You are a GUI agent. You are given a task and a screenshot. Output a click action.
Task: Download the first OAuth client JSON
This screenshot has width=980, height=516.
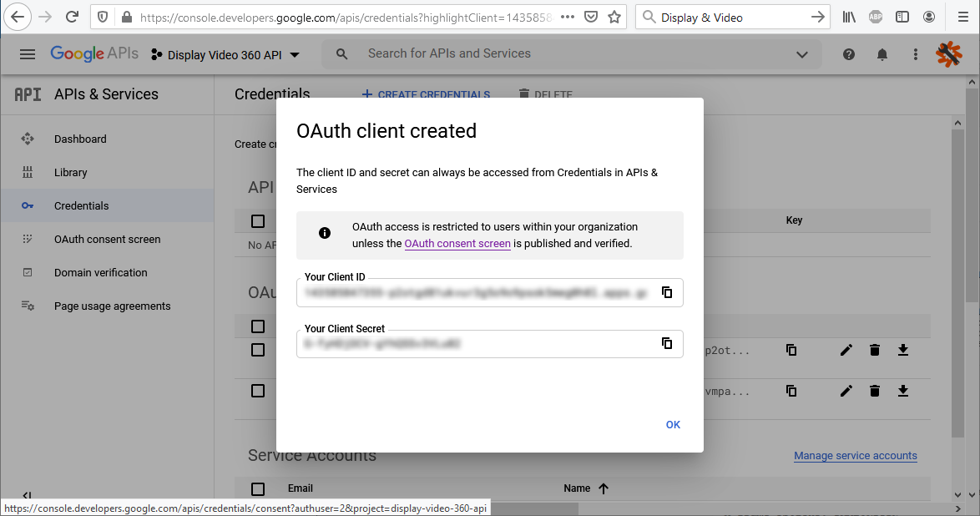tap(902, 350)
